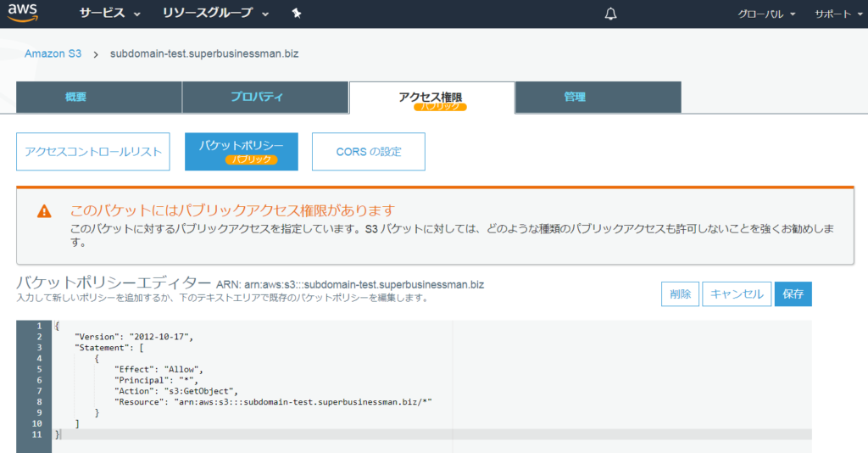Open アクセスコントロールリスト section
The image size is (868, 453).
(x=93, y=152)
